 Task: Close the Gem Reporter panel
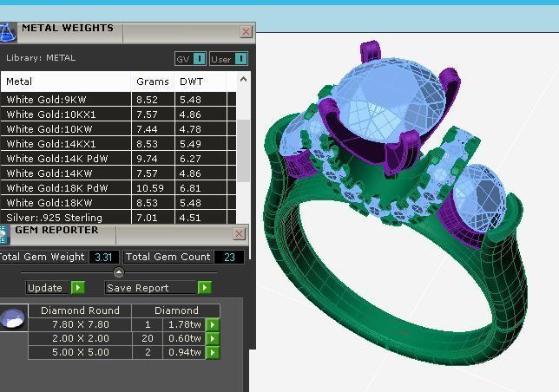point(239,234)
